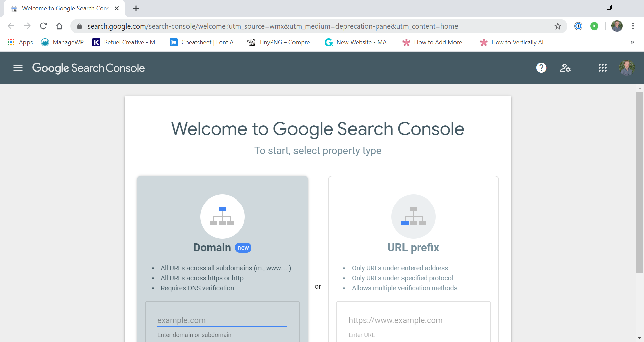Viewport: 644px width, 342px height.
Task: Open the TinyPNG bookmark
Action: (x=281, y=42)
